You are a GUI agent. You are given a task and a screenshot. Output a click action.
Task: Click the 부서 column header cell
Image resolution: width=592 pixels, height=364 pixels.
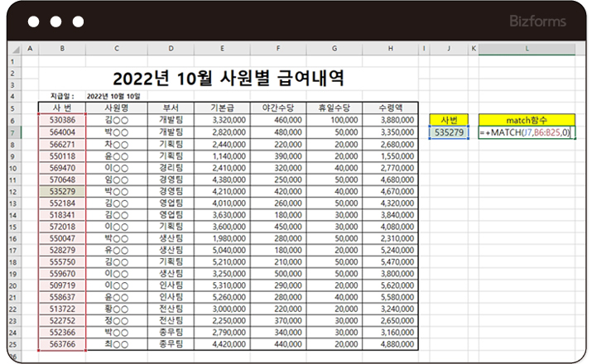(x=171, y=108)
